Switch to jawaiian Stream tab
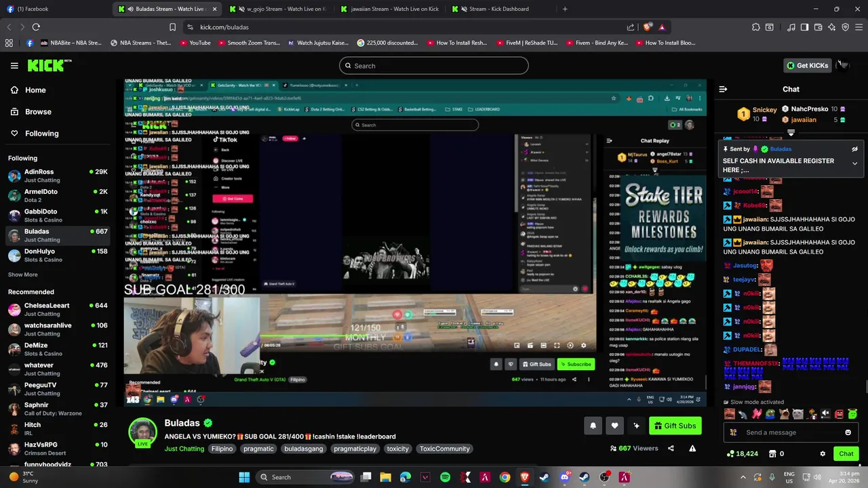868x488 pixels. click(389, 9)
